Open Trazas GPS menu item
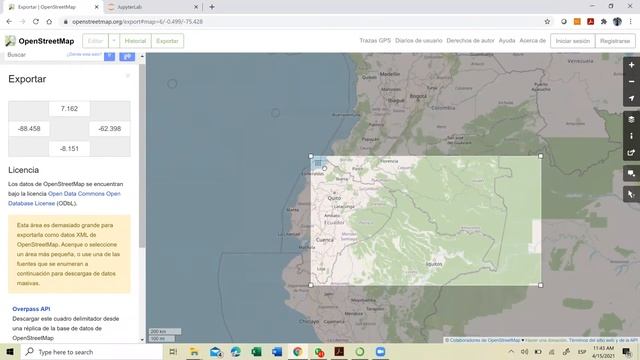Screen dimensions: 640x360 point(375,40)
